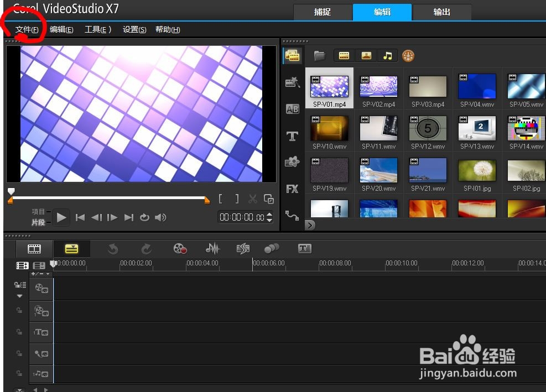Screen dimensions: 546x392
Task: Click the Record/Capture option reel icon
Action: 180,249
